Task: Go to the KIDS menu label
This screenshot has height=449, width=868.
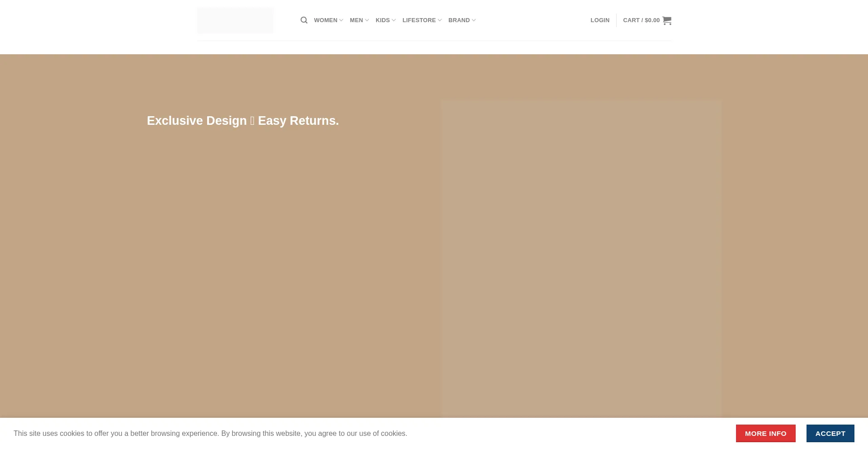Action: tap(382, 20)
